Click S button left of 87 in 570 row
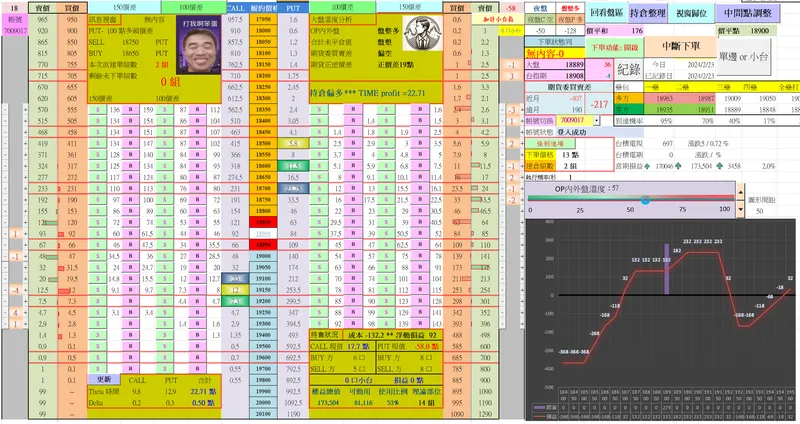Image resolution: width=800 pixels, height=424 pixels. click(x=164, y=110)
